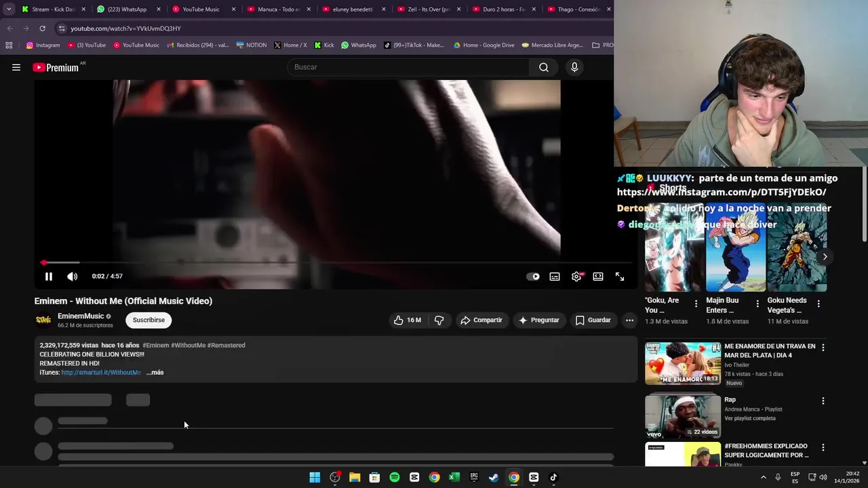Open the smarturl.it/WithoutMe iTunes link
Image resolution: width=868 pixels, height=488 pixels.
click(101, 372)
